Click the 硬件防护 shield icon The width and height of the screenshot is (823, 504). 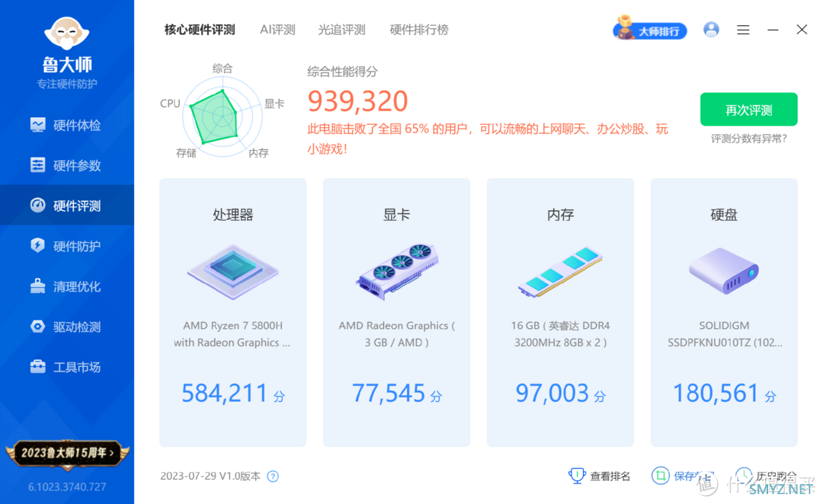point(38,245)
